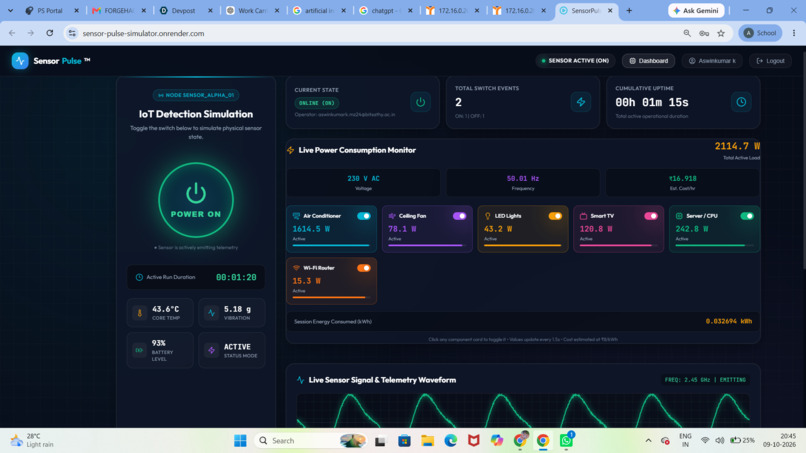Switch to the Work Can browser tab
This screenshot has height=453, width=806.
click(x=251, y=10)
